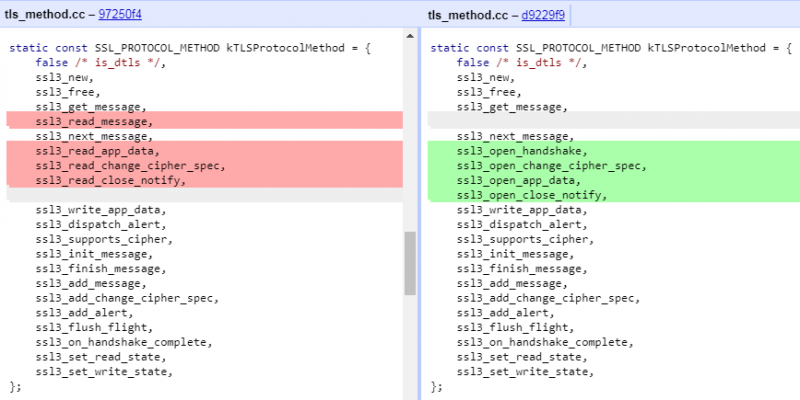Click left pane scrollbar down arrow
This screenshot has height=400, width=800.
[410, 393]
